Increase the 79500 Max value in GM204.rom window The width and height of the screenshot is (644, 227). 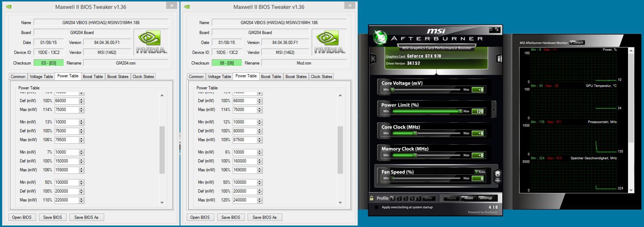coord(82,138)
